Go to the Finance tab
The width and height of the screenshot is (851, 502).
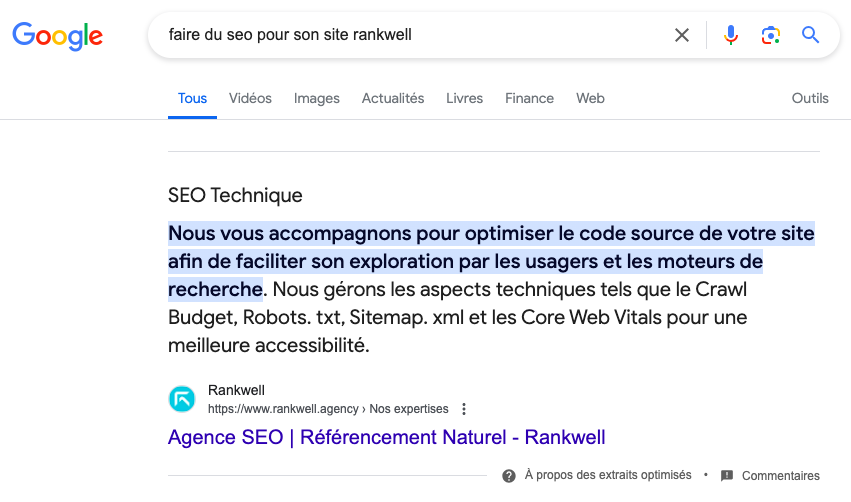(529, 98)
